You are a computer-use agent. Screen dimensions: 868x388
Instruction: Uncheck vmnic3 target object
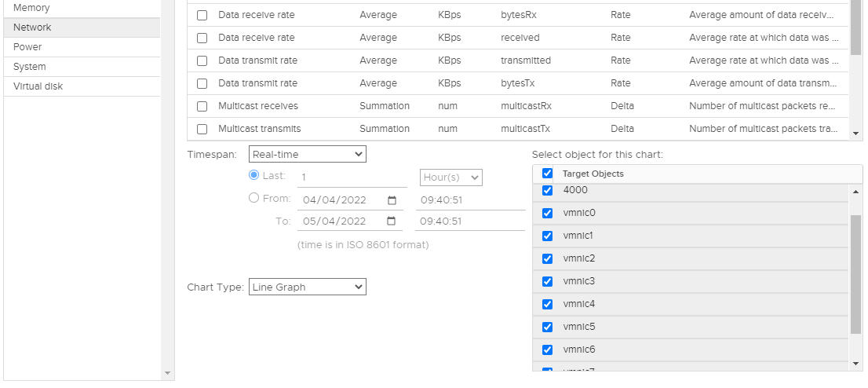548,281
